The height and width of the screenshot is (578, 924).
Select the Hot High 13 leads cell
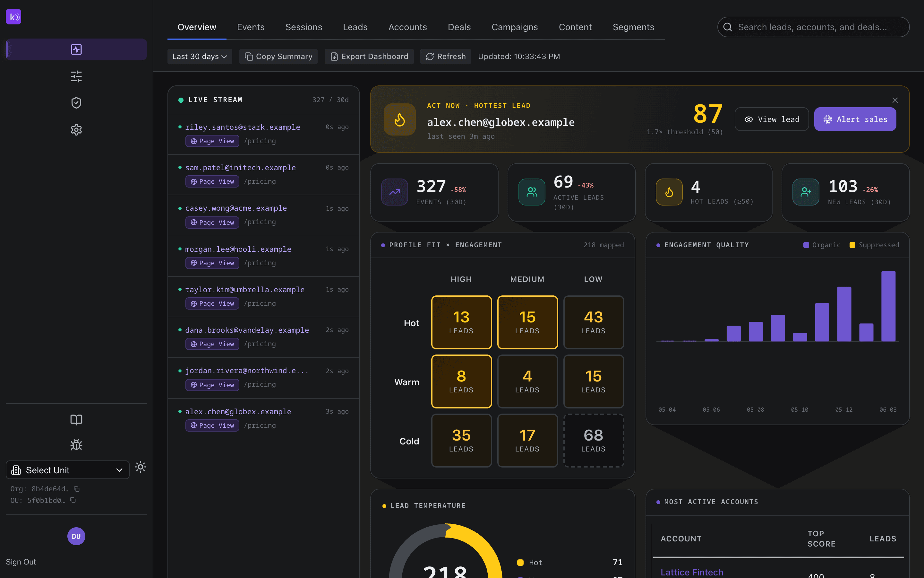pyautogui.click(x=461, y=322)
